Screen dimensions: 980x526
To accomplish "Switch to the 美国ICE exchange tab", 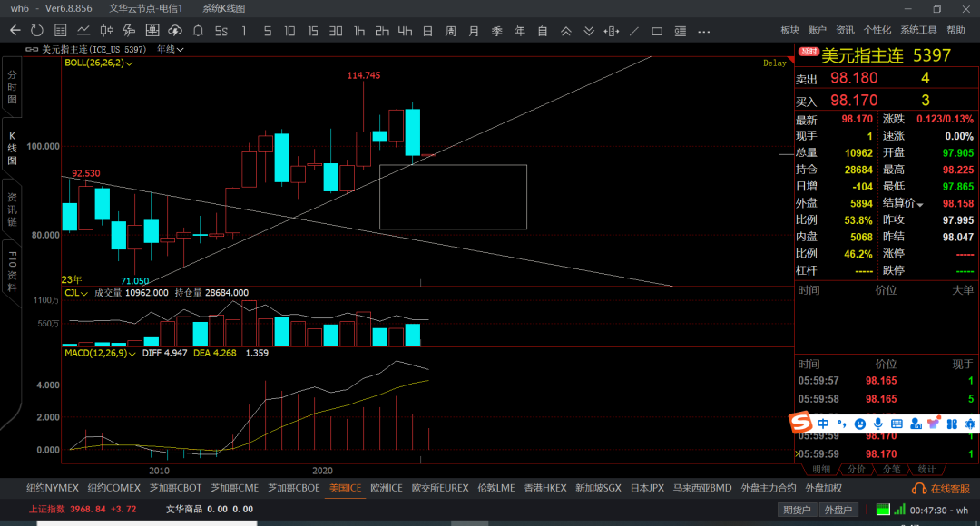I will tap(345, 489).
